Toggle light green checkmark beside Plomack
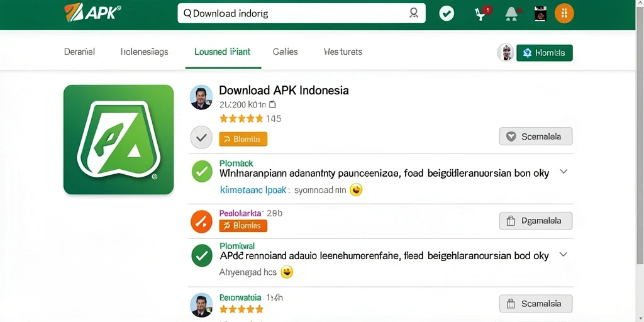Screen dimensions: 644x322 pos(202,172)
